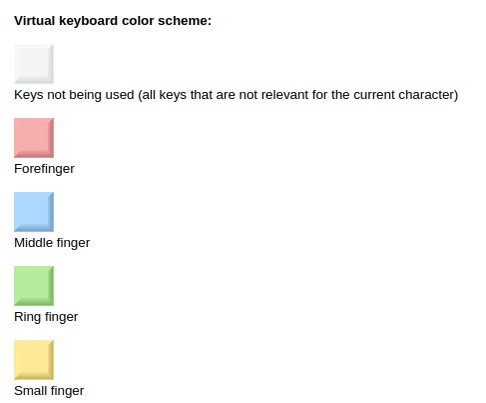
Task: Click the word 'keyboard' in the heading
Action: (89, 21)
